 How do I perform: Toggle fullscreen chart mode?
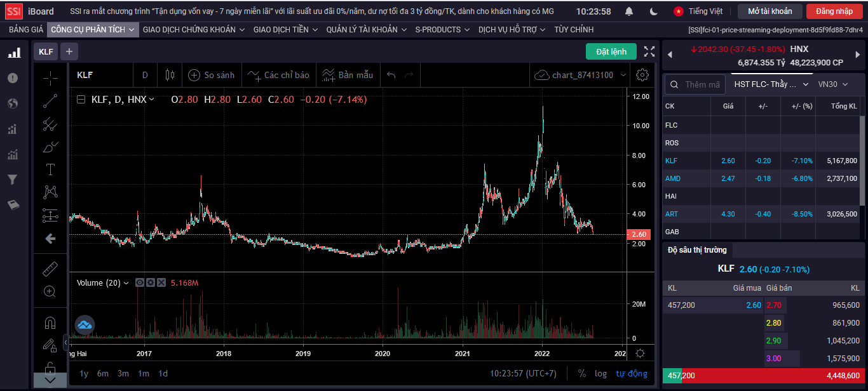click(x=649, y=51)
